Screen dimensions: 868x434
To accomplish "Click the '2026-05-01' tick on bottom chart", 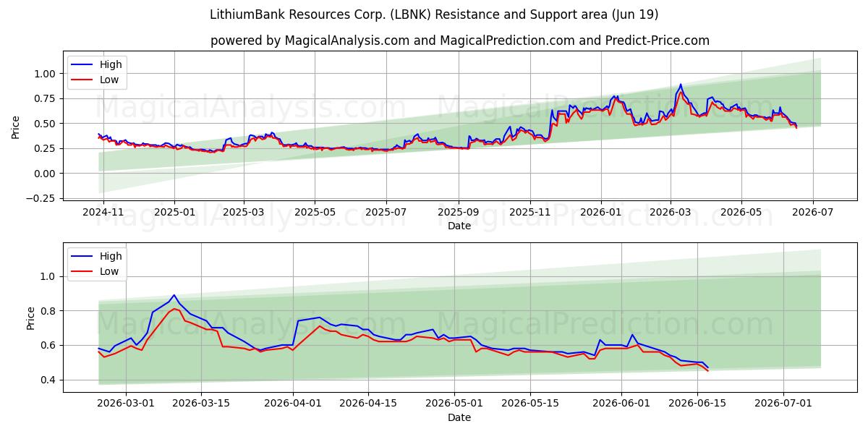I will (454, 404).
